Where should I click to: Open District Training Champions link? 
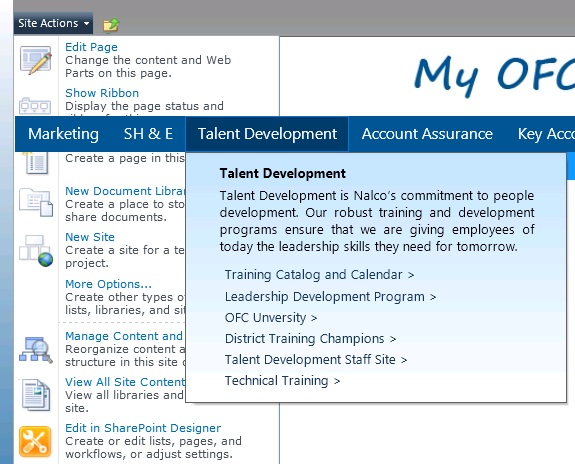[311, 339]
